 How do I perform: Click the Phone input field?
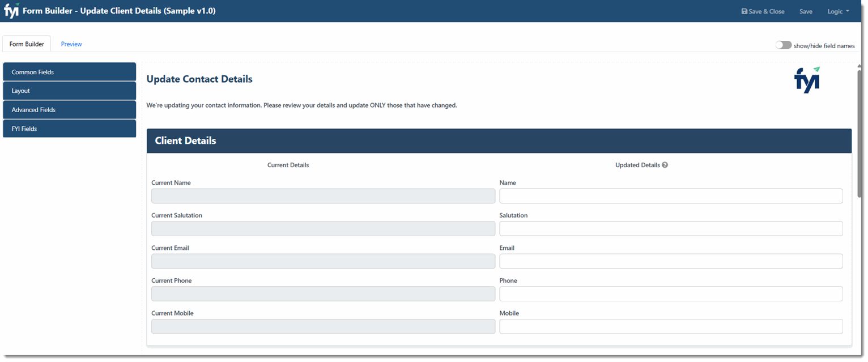pos(671,293)
